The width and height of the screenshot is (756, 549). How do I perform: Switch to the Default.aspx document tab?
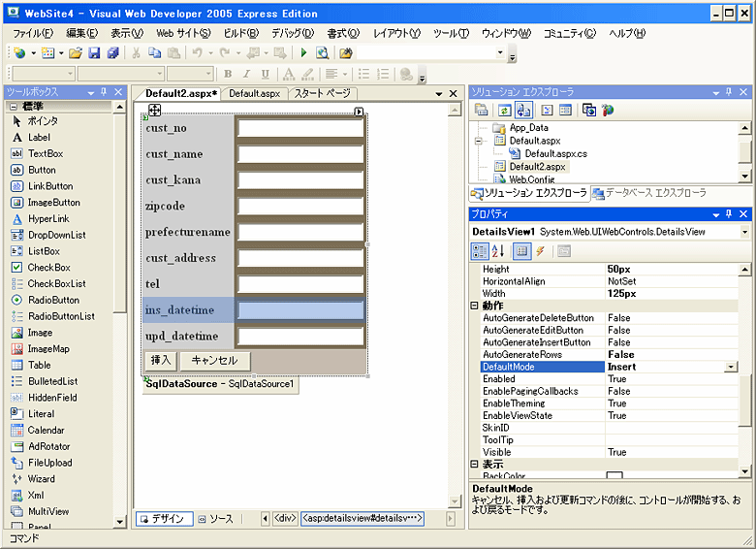[x=255, y=93]
